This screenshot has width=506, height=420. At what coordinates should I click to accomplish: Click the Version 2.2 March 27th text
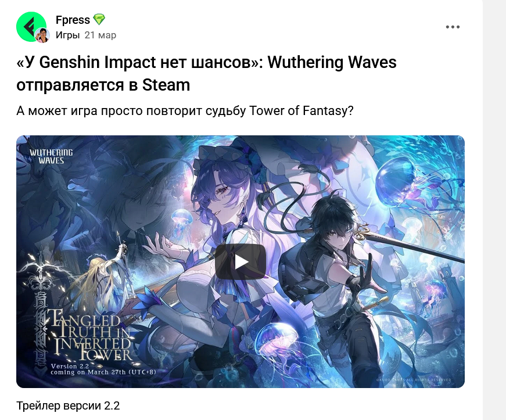pyautogui.click(x=103, y=369)
